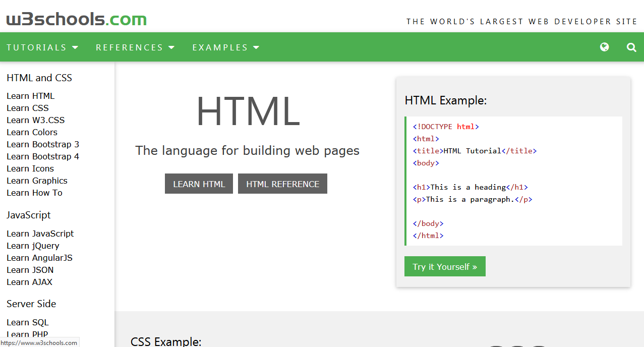644x347 pixels.
Task: Open the Learn JavaScript sidebar link
Action: click(40, 234)
